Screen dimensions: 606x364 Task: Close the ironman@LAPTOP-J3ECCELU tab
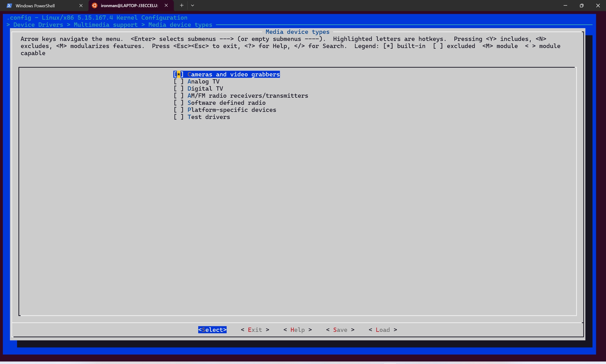click(166, 5)
